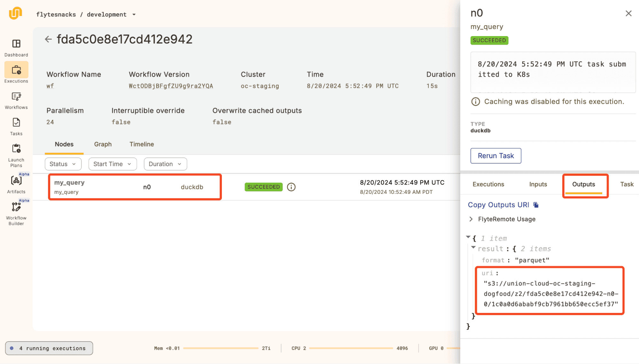Switch to the Graph tab
The image size is (639, 364).
[103, 144]
